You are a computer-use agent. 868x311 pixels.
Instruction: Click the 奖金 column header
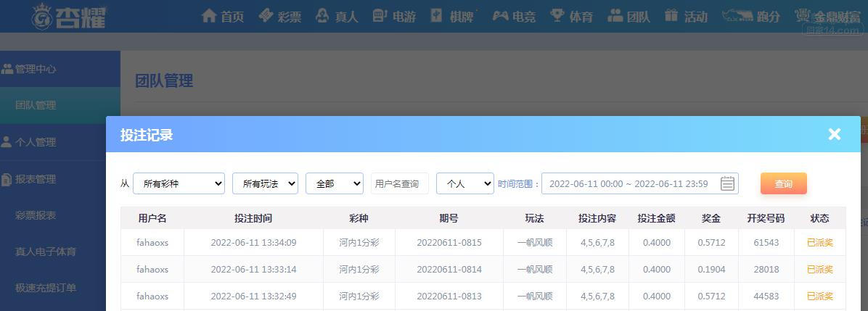pyautogui.click(x=711, y=218)
